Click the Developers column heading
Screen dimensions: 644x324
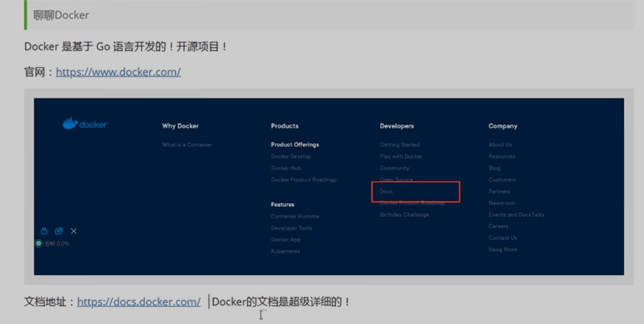pyautogui.click(x=397, y=126)
